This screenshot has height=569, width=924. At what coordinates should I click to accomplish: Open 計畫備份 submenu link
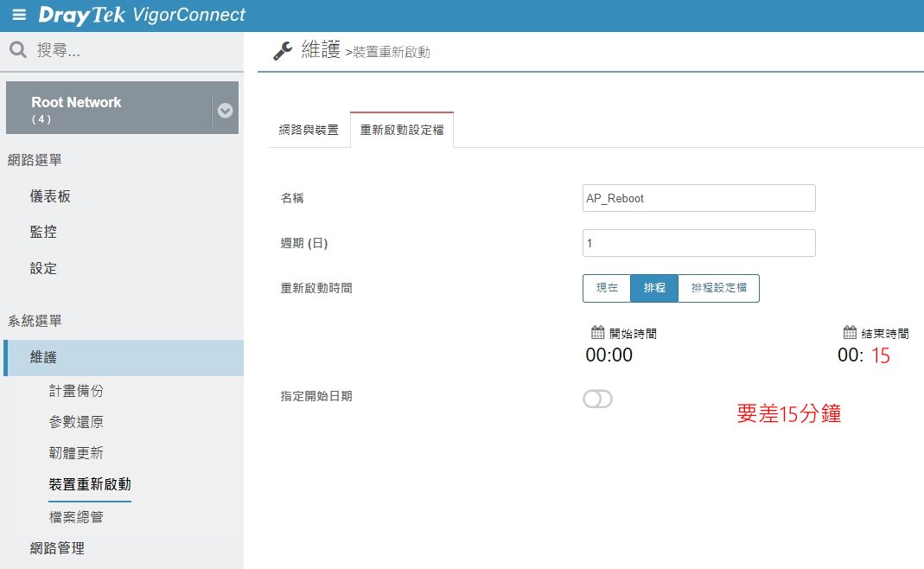(76, 391)
